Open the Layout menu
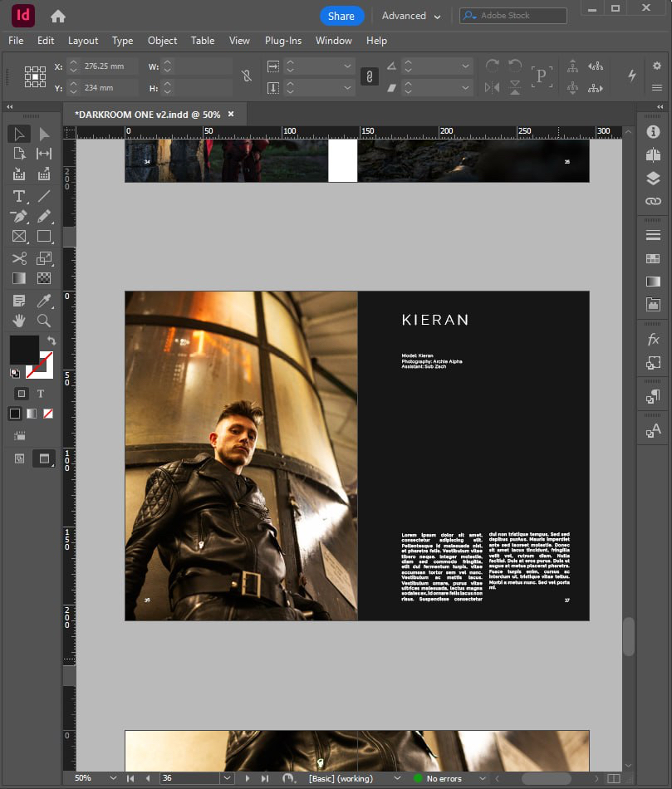672x789 pixels. [x=83, y=40]
